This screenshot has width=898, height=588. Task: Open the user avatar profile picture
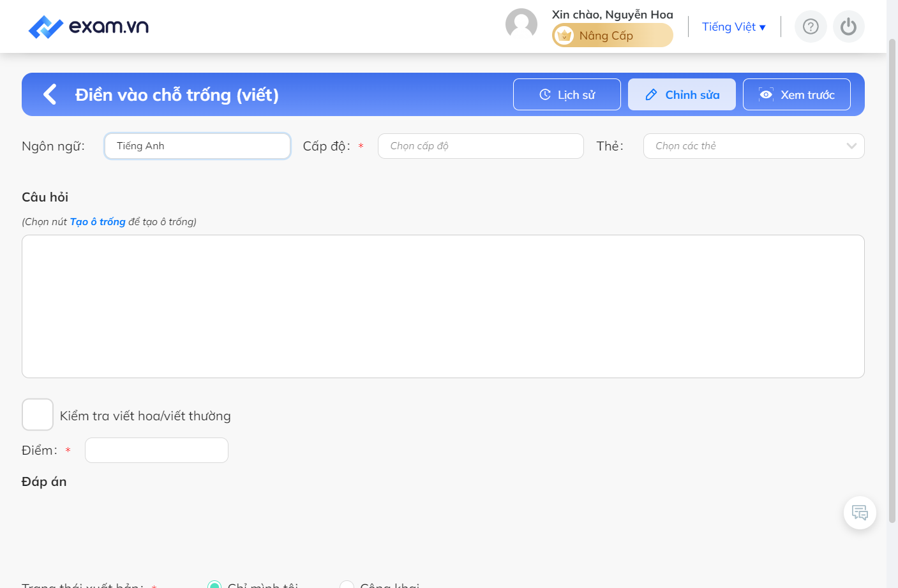pos(521,24)
